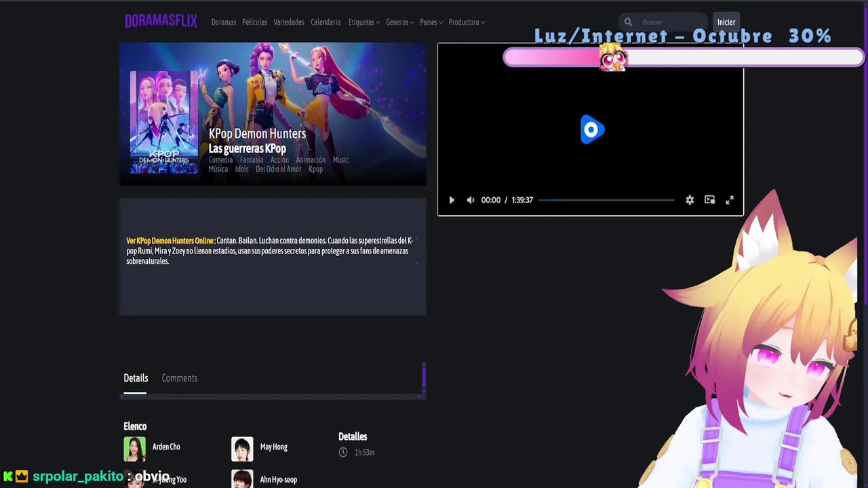868x488 pixels.
Task: Expand the Generos dropdown
Action: click(399, 22)
